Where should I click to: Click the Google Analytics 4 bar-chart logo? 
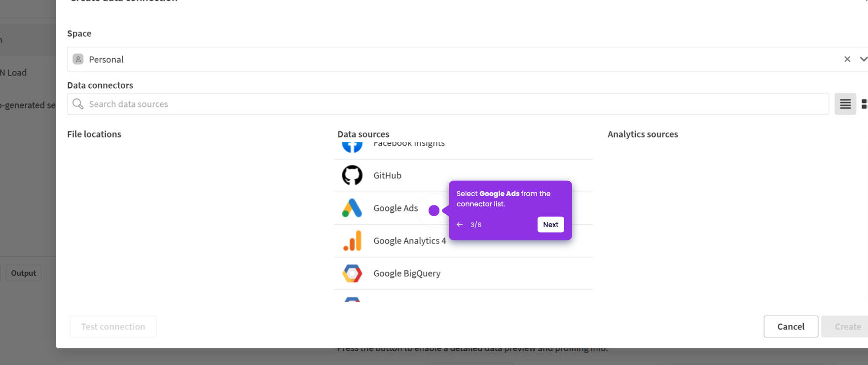coord(352,240)
